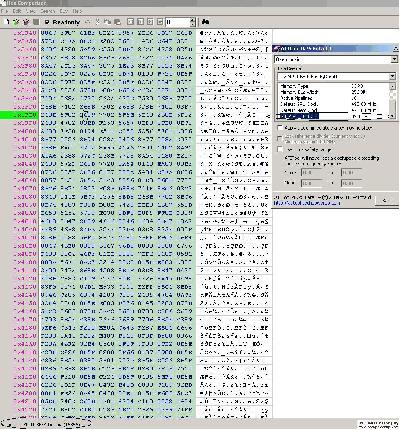Screen dimensions: 400x430
Task: Click the binoculars find icon
Action: tap(205, 22)
